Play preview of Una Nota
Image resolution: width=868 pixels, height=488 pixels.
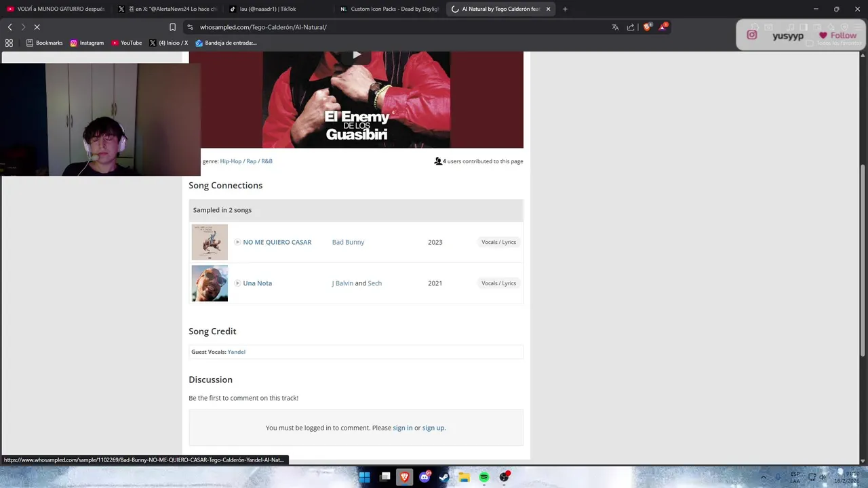click(x=237, y=283)
